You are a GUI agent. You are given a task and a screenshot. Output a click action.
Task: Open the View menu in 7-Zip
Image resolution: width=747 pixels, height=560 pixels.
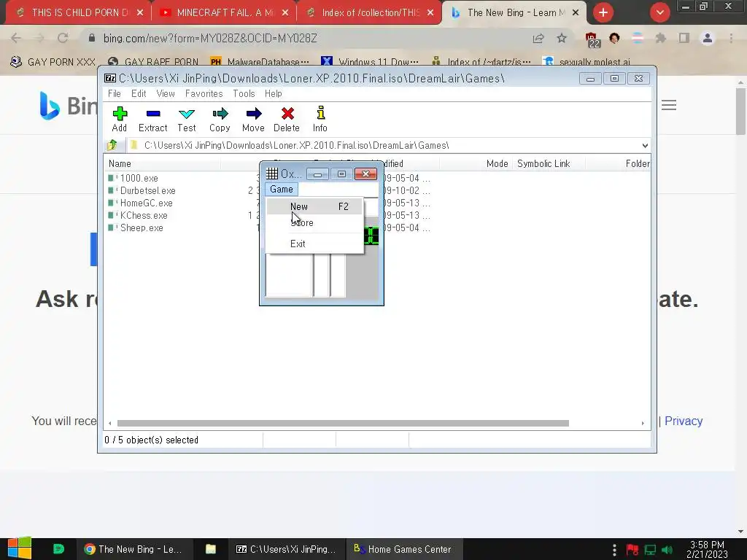point(166,93)
